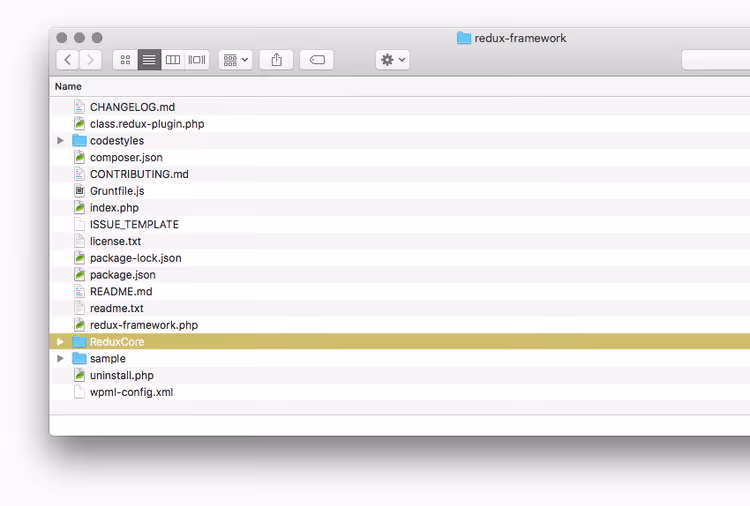
Task: Switch to cover flow view
Action: pos(197,60)
